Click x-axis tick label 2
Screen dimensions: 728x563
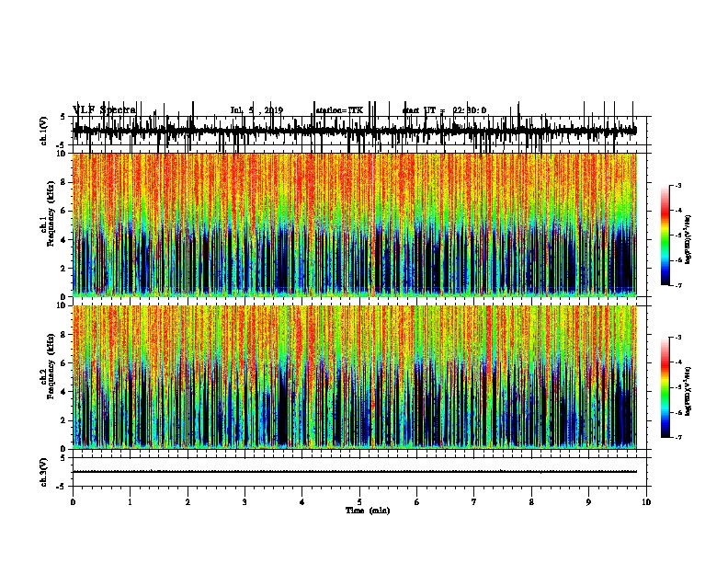(x=188, y=502)
